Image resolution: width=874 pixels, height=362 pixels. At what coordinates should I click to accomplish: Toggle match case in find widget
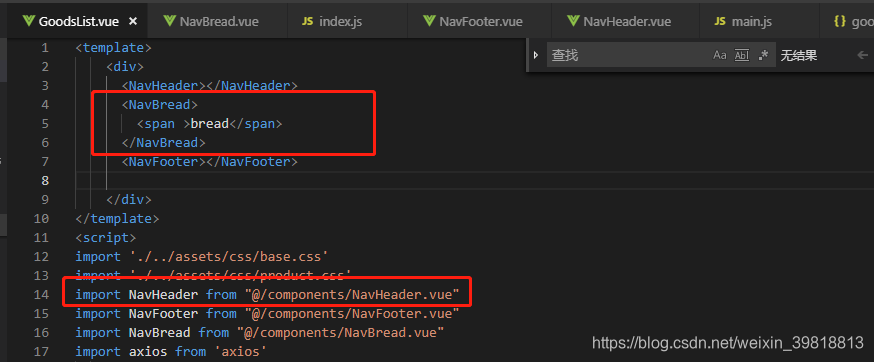(x=720, y=55)
